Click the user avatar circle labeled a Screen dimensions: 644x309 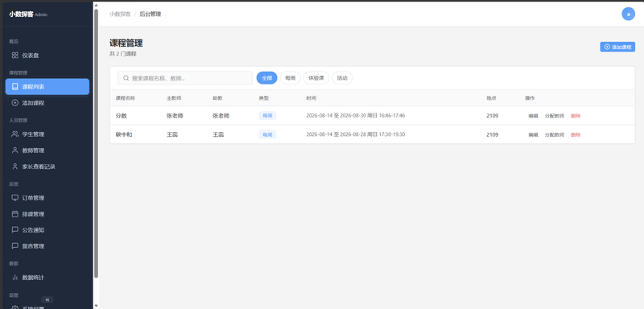(628, 14)
